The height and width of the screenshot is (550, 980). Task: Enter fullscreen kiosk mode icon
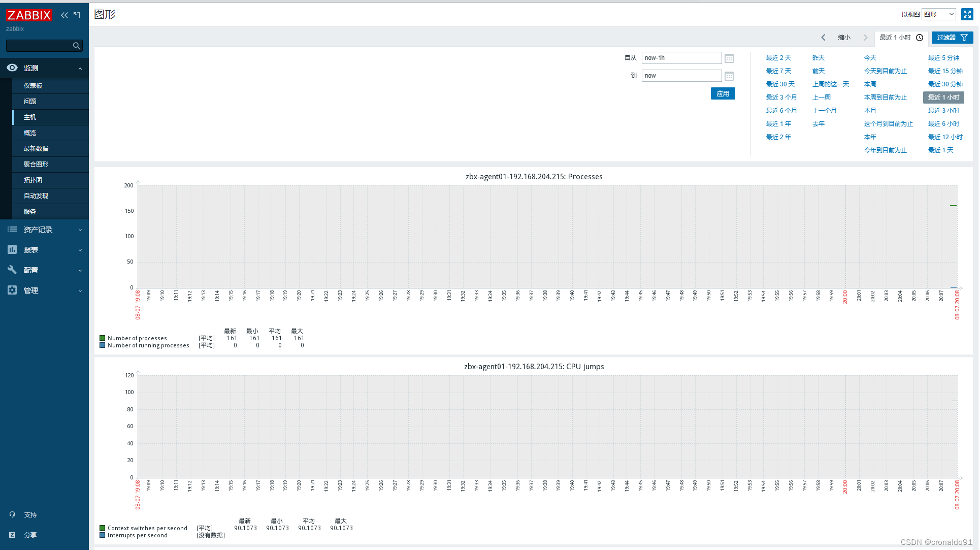click(x=967, y=14)
